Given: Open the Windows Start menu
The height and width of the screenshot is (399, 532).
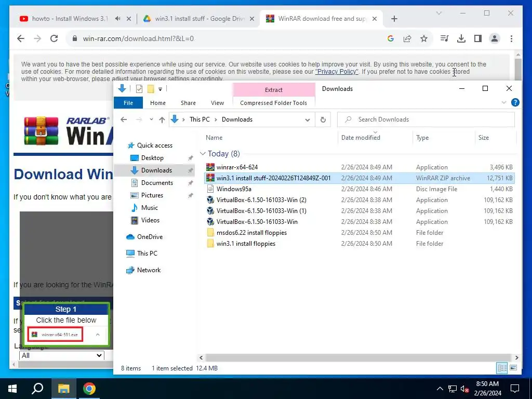Looking at the screenshot, I should point(12,389).
